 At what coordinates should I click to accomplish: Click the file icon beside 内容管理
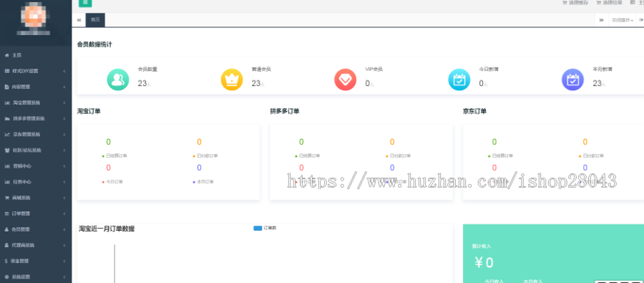(x=7, y=87)
